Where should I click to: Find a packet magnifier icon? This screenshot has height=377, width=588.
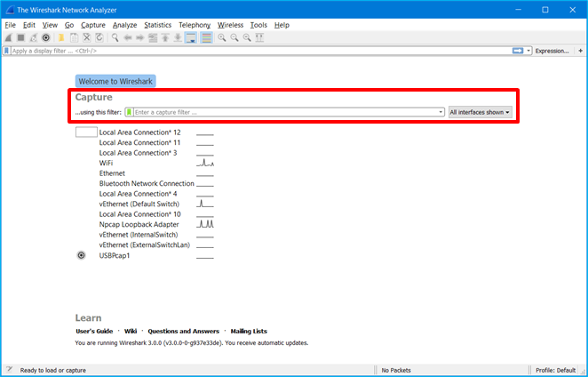[115, 37]
